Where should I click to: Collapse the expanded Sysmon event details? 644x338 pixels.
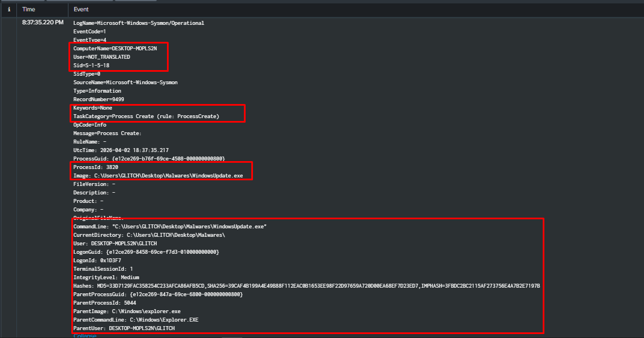(84, 335)
